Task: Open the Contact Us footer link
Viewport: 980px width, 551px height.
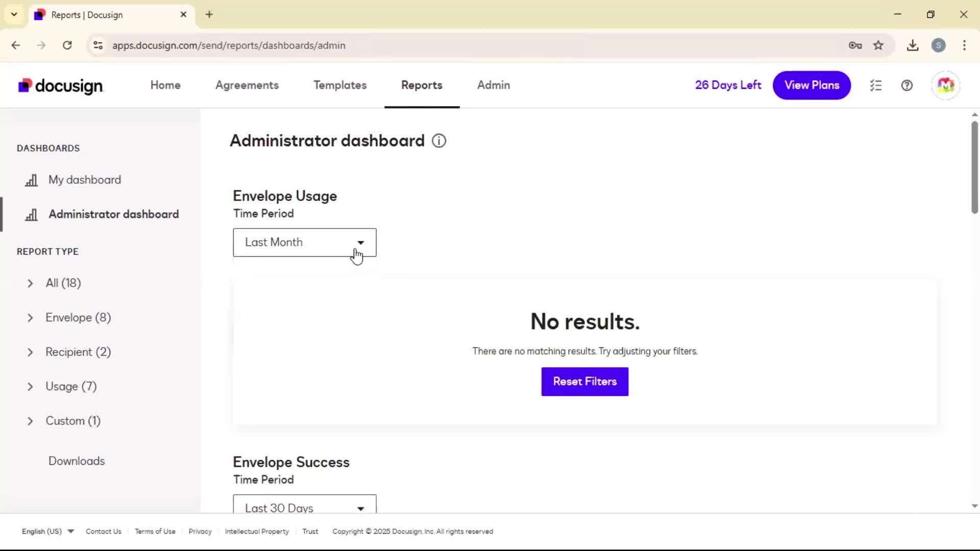Action: point(104,532)
